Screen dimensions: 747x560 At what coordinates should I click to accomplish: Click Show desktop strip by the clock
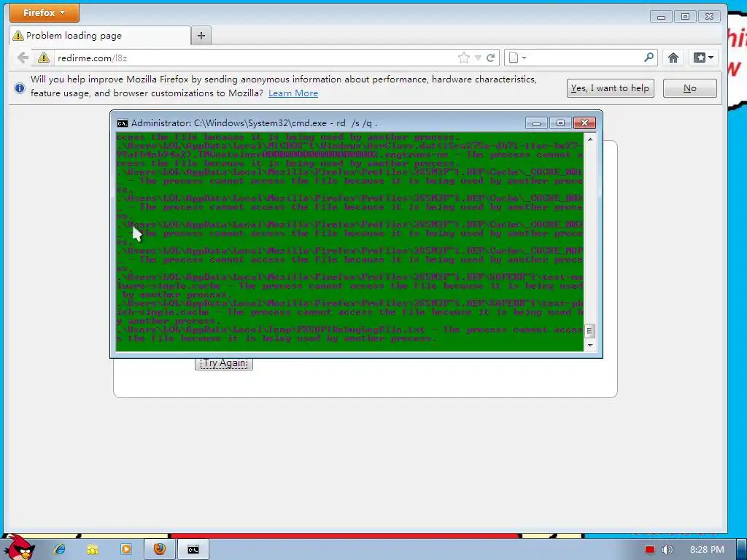pyautogui.click(x=741, y=550)
